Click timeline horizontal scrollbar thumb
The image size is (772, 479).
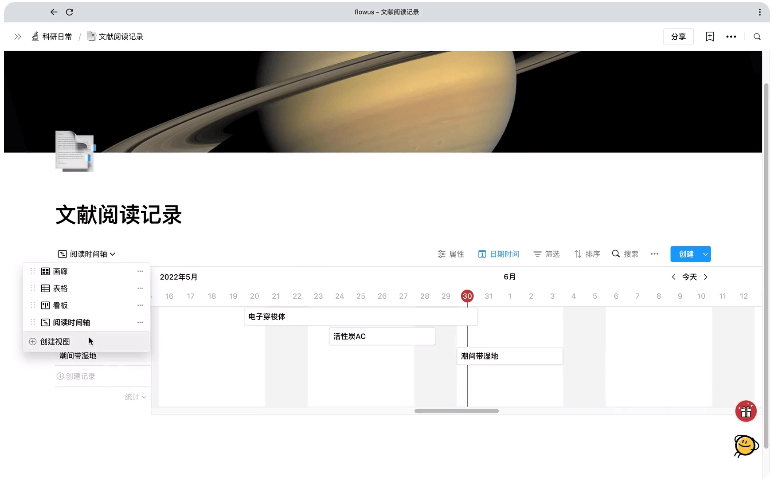click(x=456, y=411)
